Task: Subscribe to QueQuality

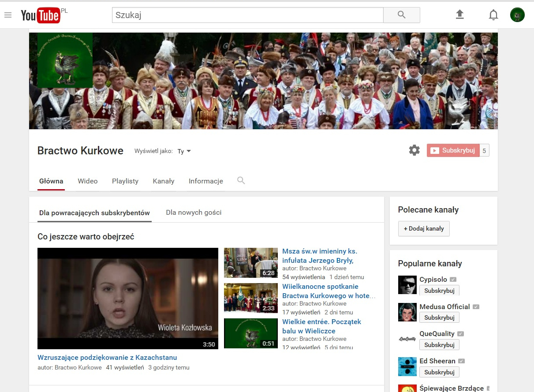Action: (x=439, y=345)
